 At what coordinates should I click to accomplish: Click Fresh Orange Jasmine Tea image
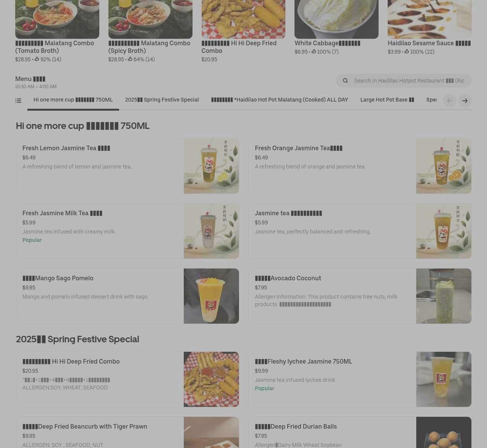tap(444, 166)
